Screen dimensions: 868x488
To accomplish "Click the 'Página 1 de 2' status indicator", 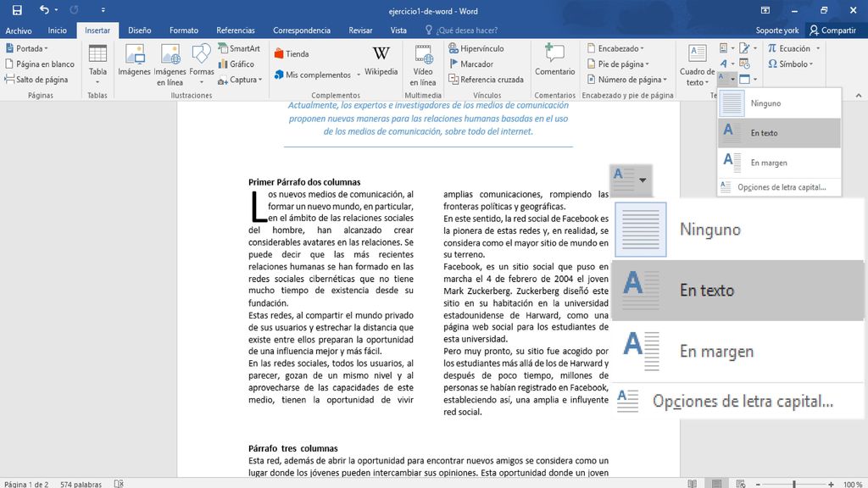I will [x=26, y=484].
